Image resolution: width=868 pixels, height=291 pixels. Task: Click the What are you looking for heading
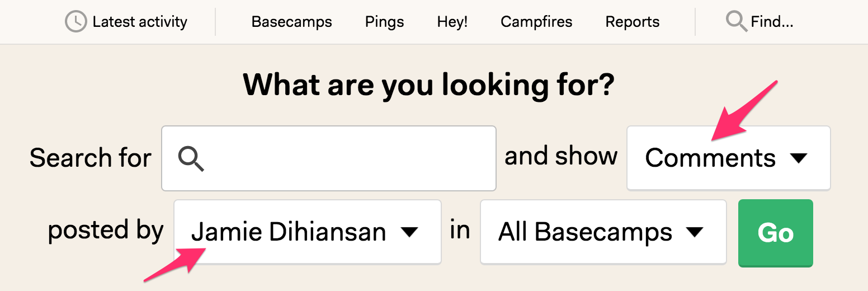pyautogui.click(x=428, y=85)
